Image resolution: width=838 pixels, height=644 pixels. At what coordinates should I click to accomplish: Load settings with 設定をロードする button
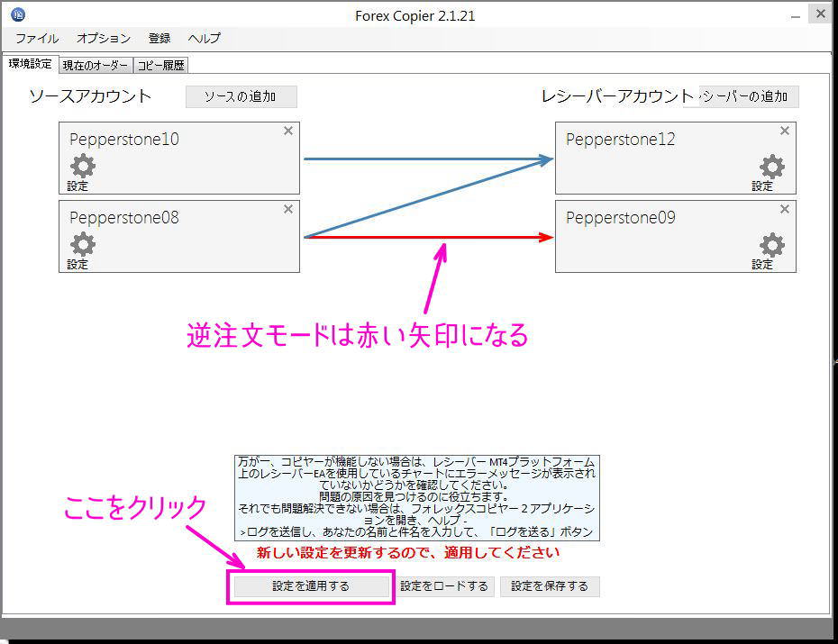pyautogui.click(x=445, y=585)
